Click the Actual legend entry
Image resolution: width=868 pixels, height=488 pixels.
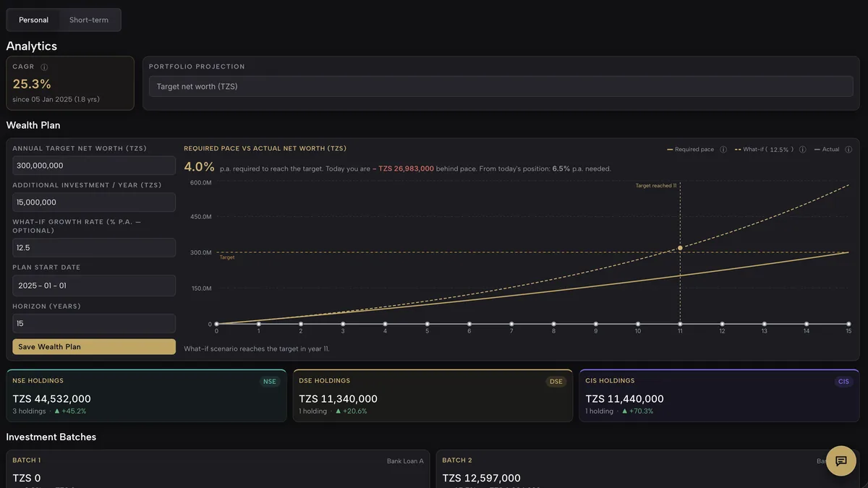coord(827,150)
